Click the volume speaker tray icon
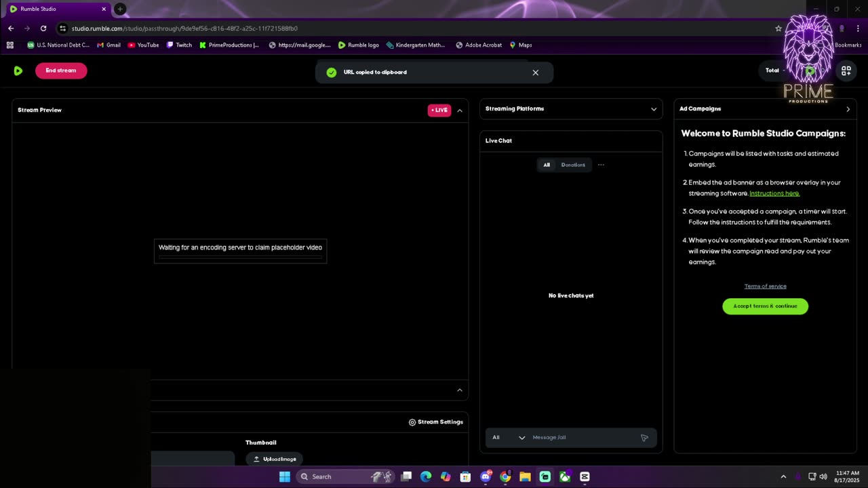This screenshot has width=868, height=488. [x=823, y=476]
